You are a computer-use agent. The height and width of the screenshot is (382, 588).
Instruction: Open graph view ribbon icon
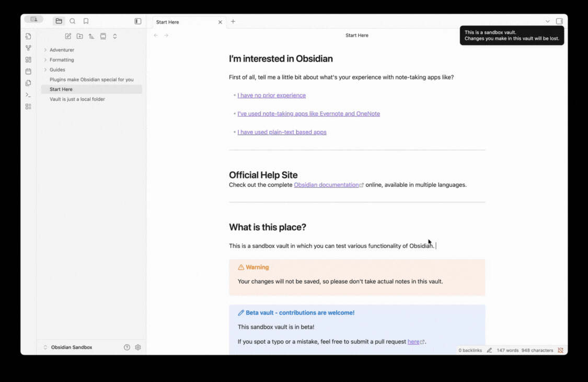pos(28,48)
